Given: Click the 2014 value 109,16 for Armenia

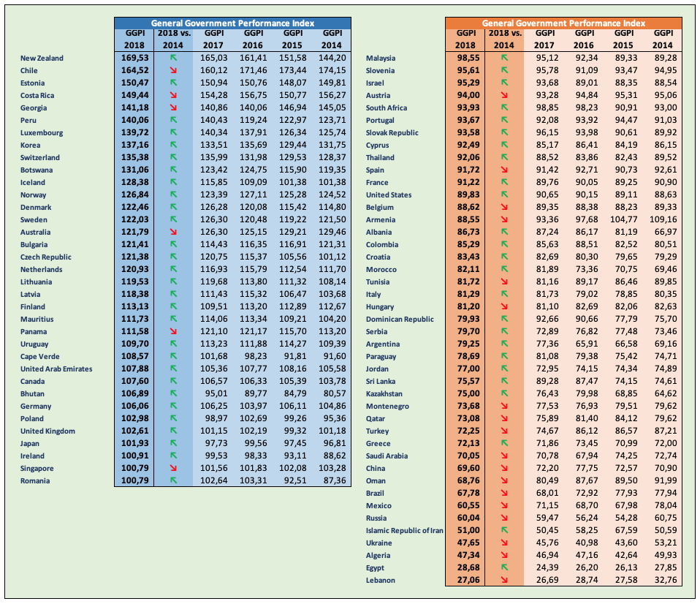Looking at the screenshot, I should 663,219.
